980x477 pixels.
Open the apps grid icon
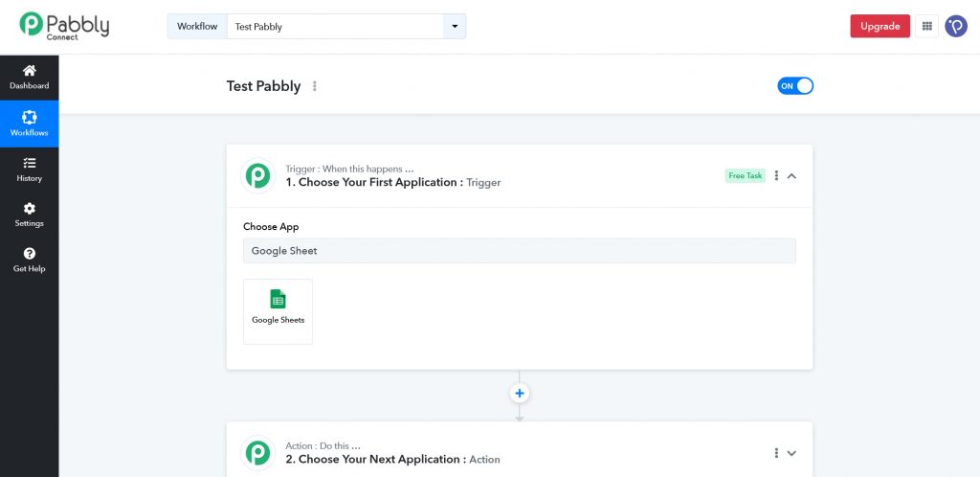[926, 27]
